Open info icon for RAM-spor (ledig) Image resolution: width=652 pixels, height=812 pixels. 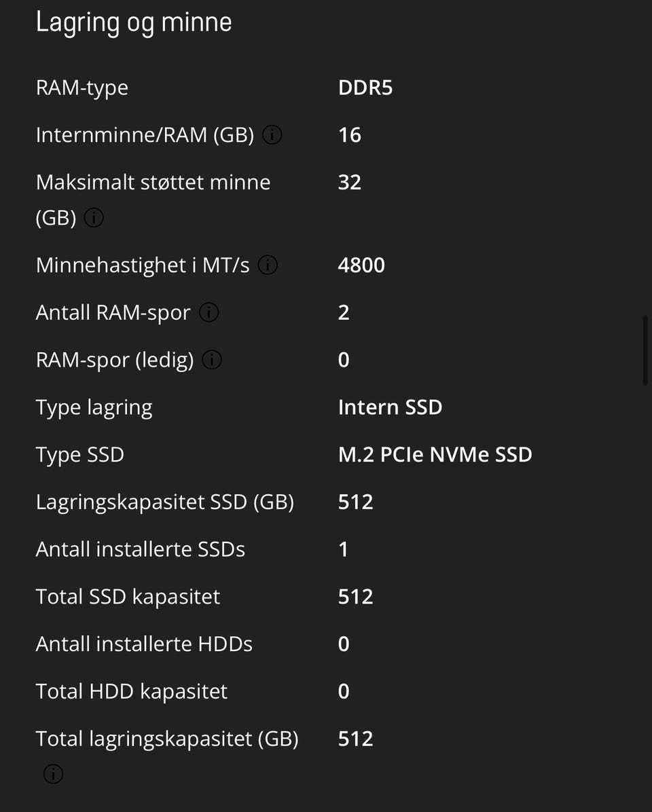click(x=212, y=360)
